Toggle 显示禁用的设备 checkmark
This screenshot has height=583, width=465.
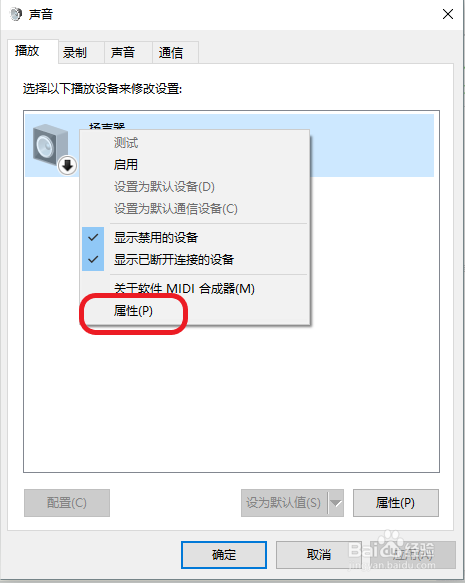coord(93,237)
